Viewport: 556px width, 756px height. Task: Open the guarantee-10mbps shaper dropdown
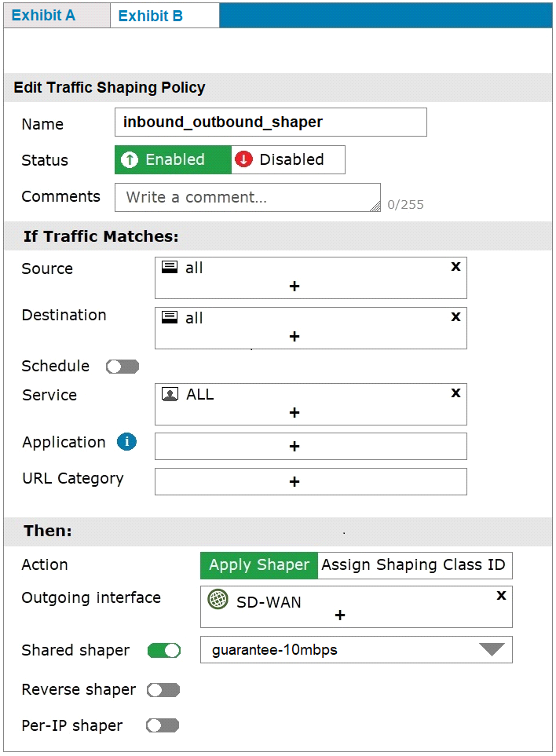pyautogui.click(x=357, y=650)
